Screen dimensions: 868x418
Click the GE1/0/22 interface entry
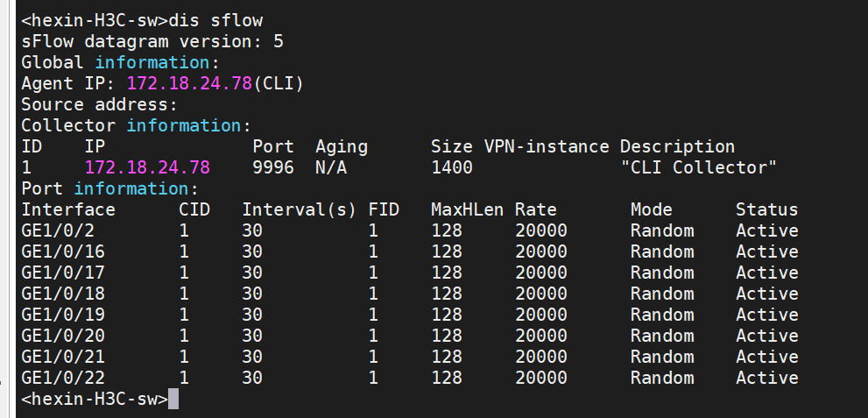click(x=63, y=378)
